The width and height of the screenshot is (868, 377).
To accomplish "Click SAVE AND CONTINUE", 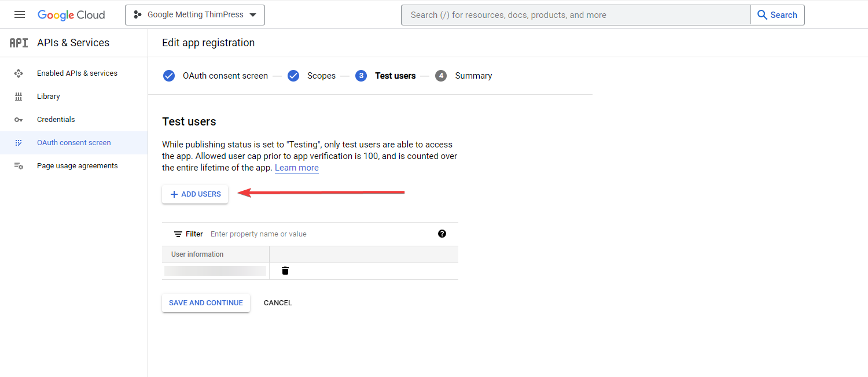I will [x=206, y=303].
